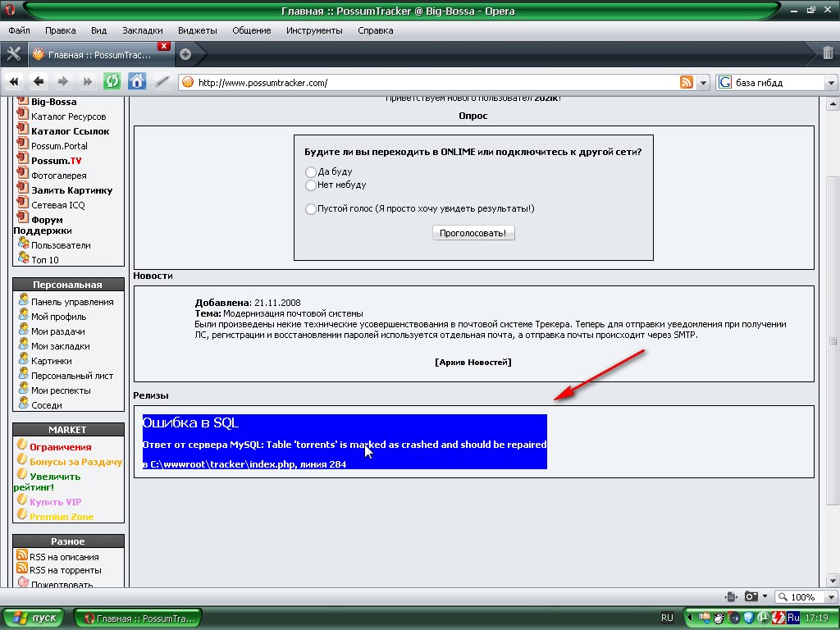The image size is (840, 630).
Task: Click the search field with база гибдд
Action: click(779, 83)
